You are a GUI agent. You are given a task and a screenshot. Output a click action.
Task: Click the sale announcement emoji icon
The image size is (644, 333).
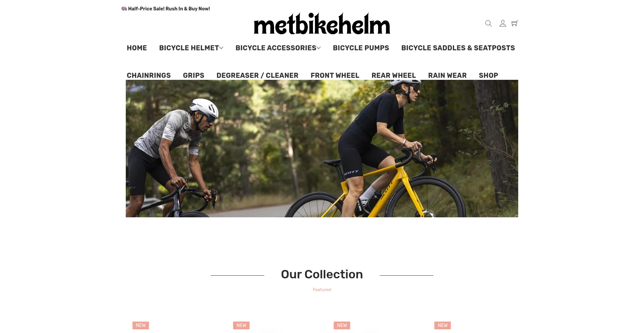(x=124, y=9)
